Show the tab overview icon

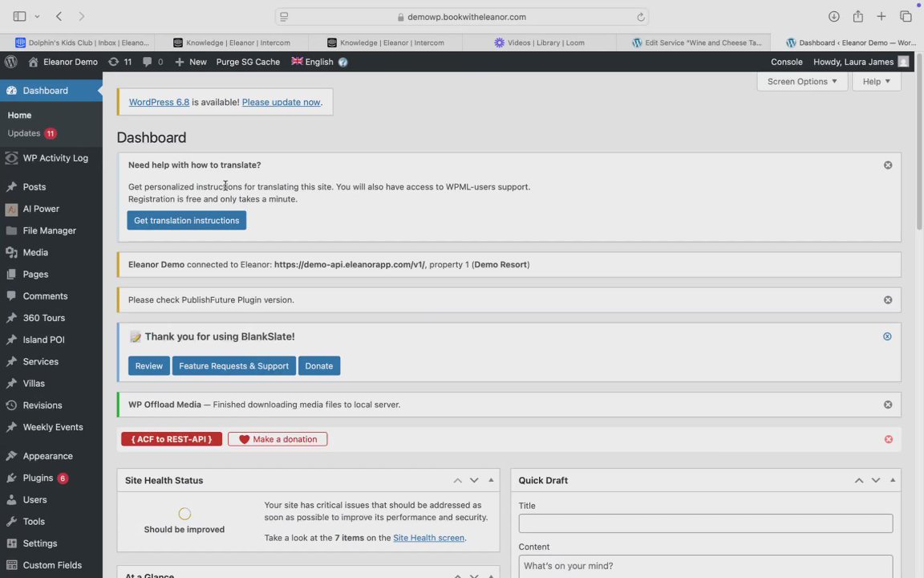click(x=906, y=17)
